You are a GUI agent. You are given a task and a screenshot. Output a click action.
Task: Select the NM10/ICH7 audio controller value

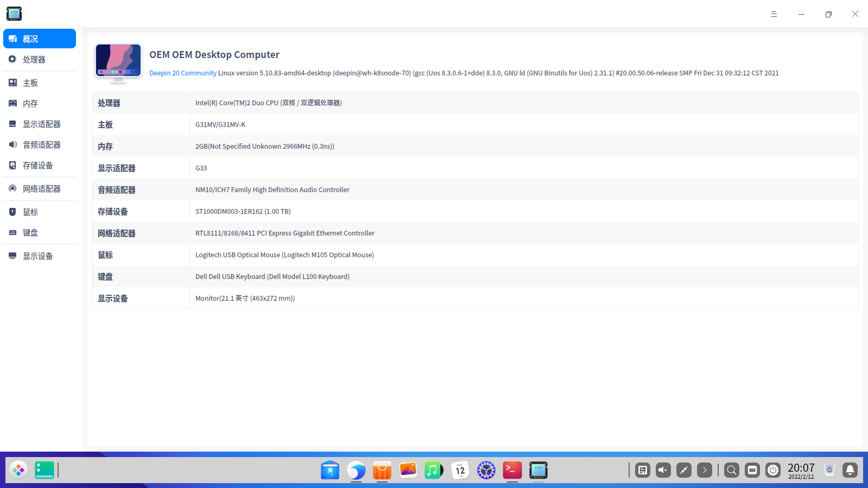click(x=273, y=190)
